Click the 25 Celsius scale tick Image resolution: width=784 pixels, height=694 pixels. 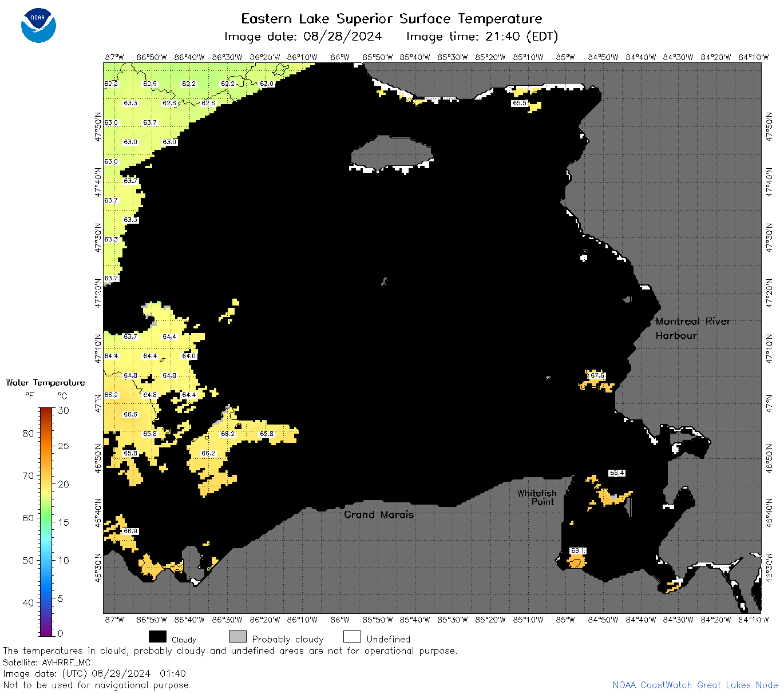tap(64, 446)
